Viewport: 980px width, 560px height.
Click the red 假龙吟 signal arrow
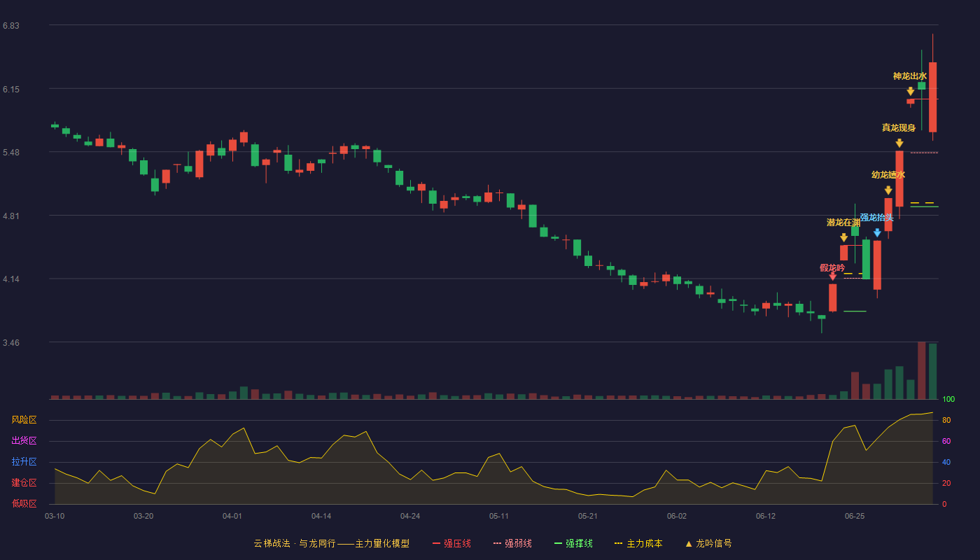[832, 276]
